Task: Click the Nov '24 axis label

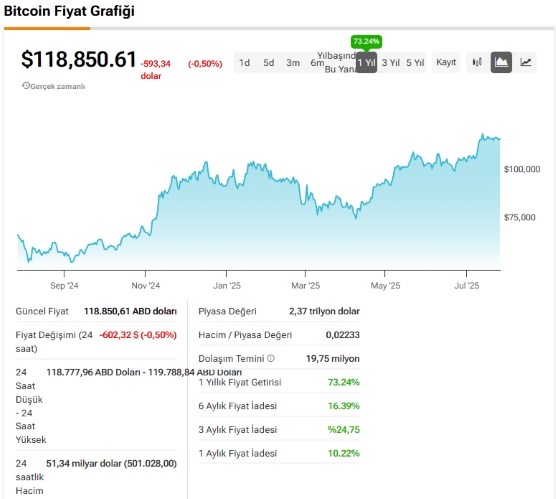Action: tap(146, 285)
